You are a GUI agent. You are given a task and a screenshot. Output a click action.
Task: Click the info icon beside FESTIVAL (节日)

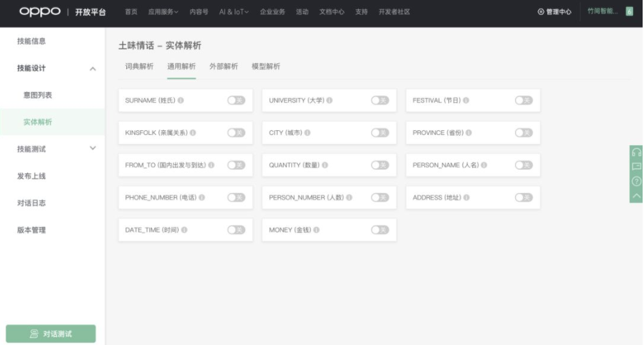click(x=466, y=100)
